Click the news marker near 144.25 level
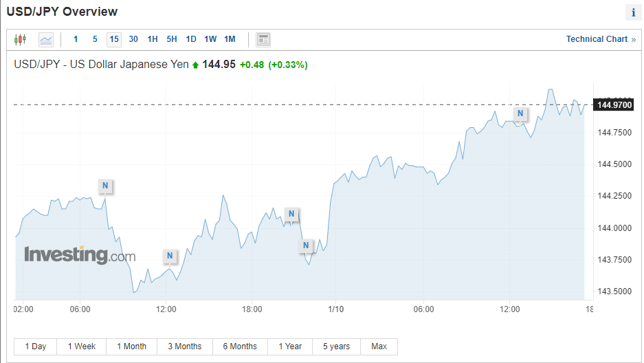The image size is (644, 363). (x=105, y=186)
